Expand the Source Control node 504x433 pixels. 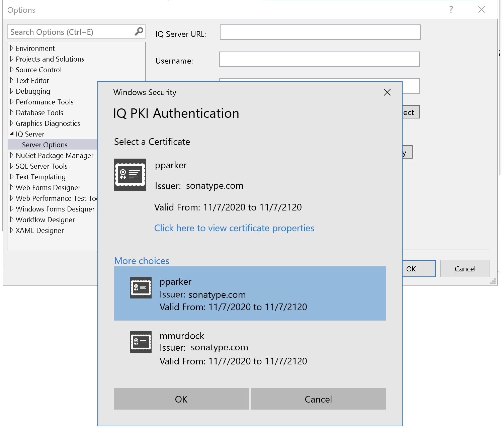(12, 70)
